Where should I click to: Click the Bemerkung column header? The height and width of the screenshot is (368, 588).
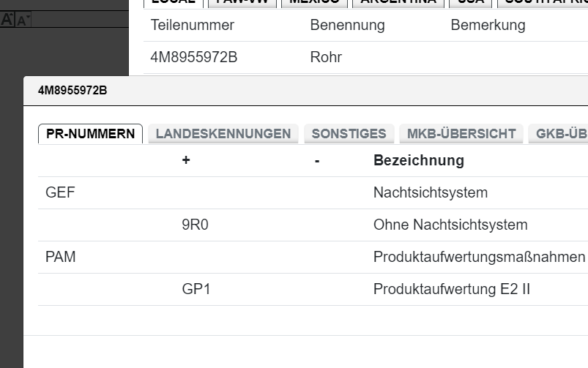coord(488,25)
